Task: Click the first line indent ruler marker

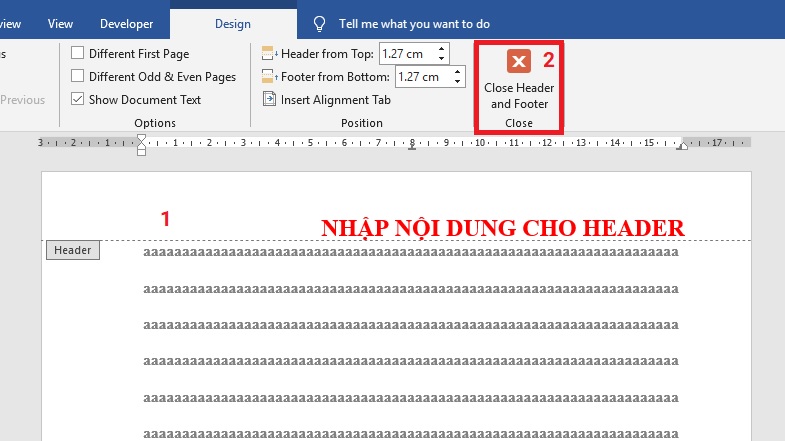Action: coord(141,138)
